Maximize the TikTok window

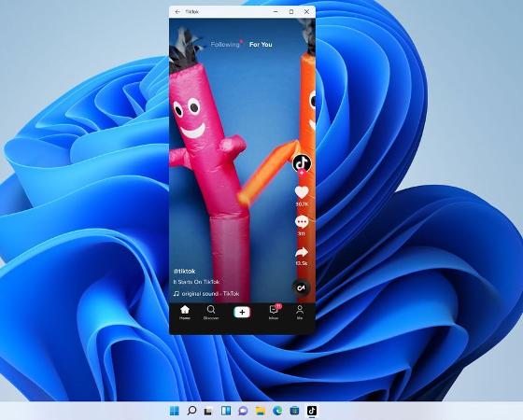291,11
